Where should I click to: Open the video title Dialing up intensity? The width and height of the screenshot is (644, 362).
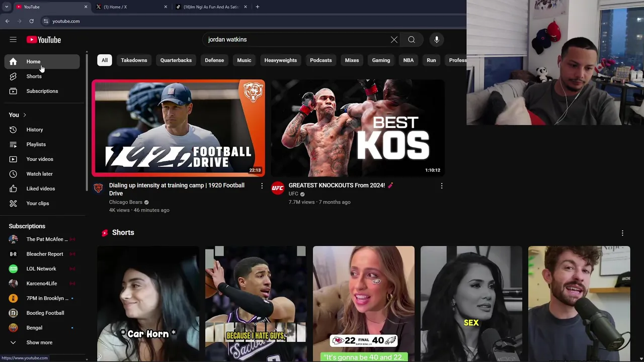[x=177, y=190]
